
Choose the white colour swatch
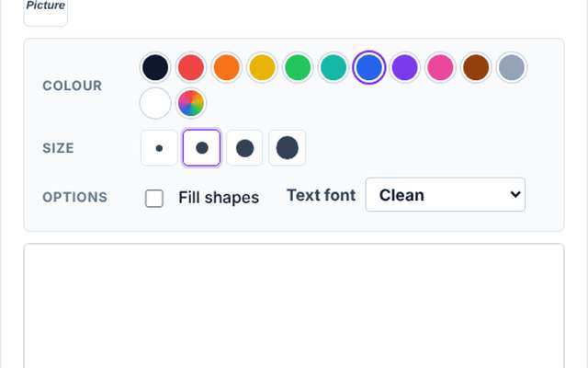tap(155, 103)
